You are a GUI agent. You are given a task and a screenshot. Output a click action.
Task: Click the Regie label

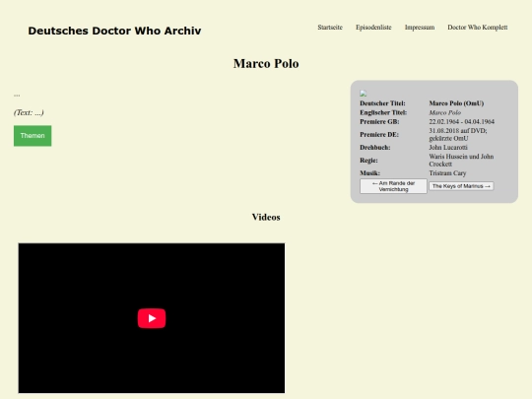[x=368, y=161]
